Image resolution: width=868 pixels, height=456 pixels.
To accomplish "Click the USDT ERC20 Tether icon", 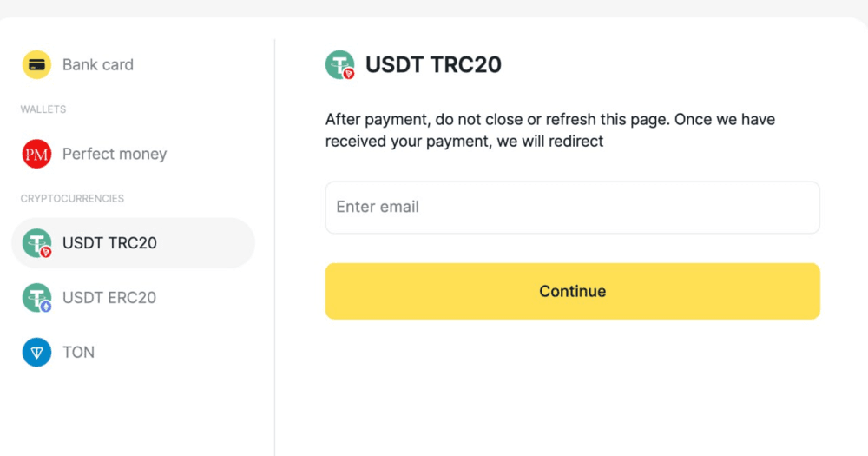I will 36,297.
